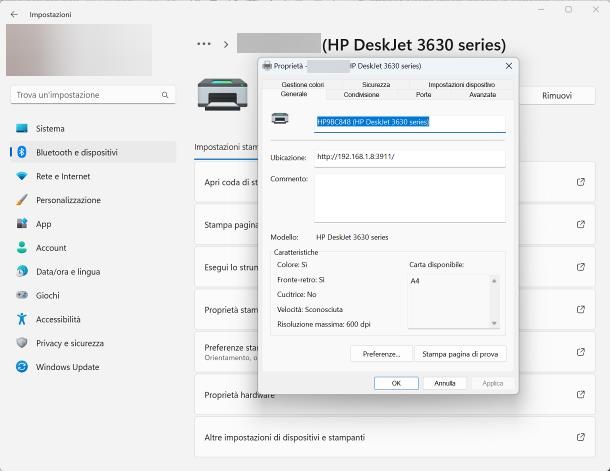Open Data/ora e lingua icon
Screen dimensions: 610x471
[x=22, y=271]
